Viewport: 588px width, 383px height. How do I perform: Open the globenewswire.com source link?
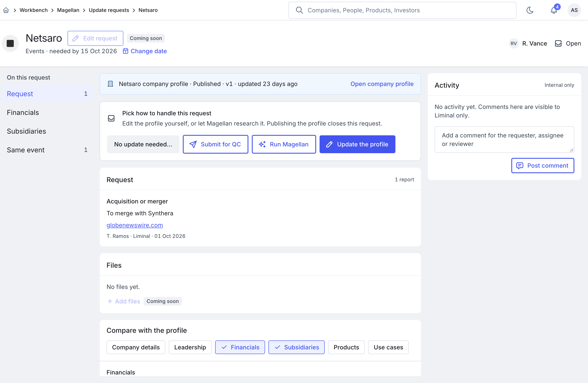pos(135,225)
